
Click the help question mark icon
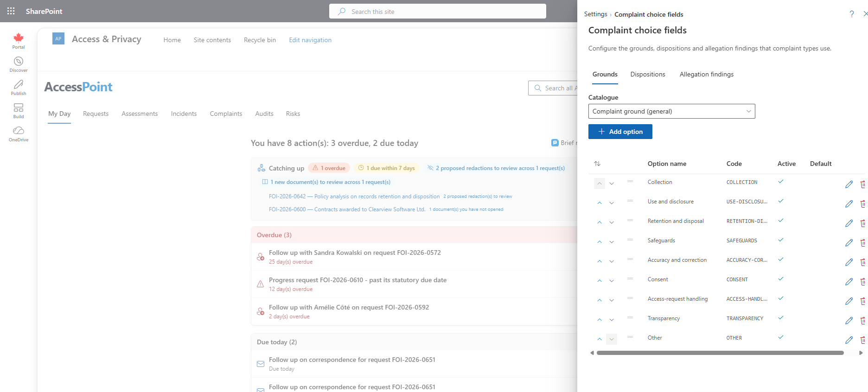(x=852, y=14)
